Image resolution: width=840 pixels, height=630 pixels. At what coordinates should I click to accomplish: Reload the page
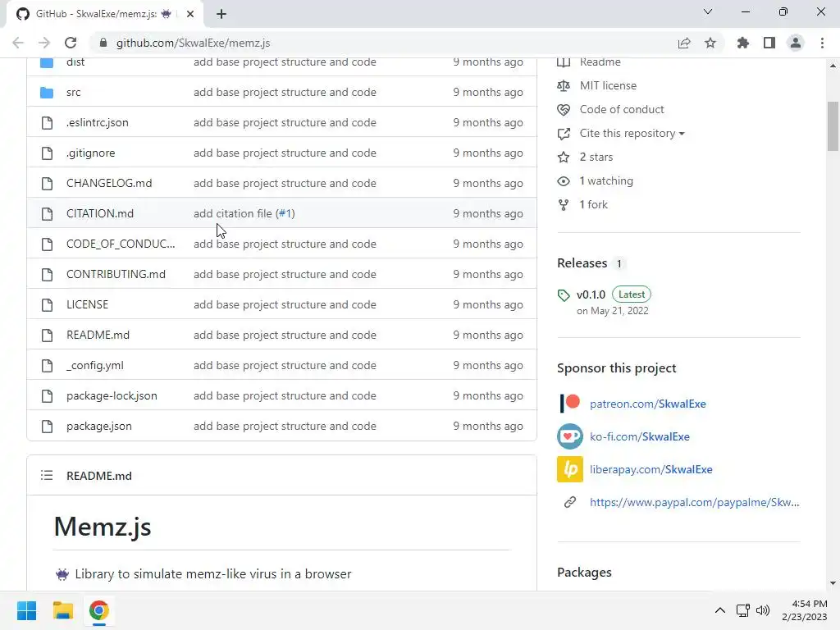tap(71, 43)
